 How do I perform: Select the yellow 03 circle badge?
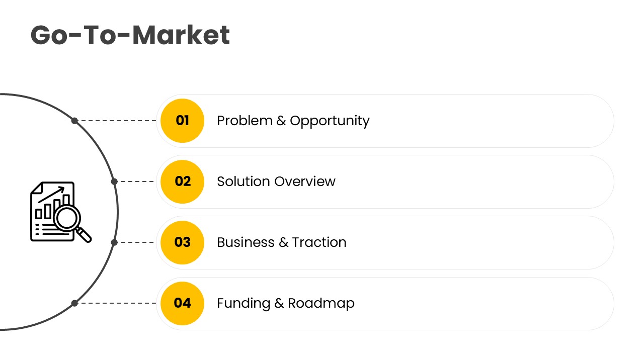(x=182, y=242)
